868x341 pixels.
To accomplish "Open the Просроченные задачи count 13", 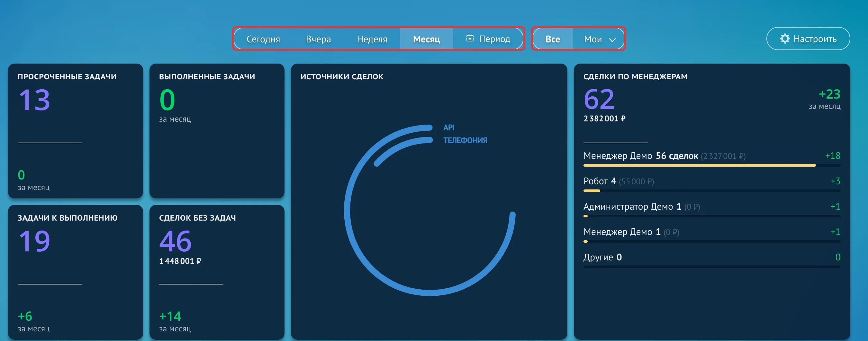I will 34,100.
